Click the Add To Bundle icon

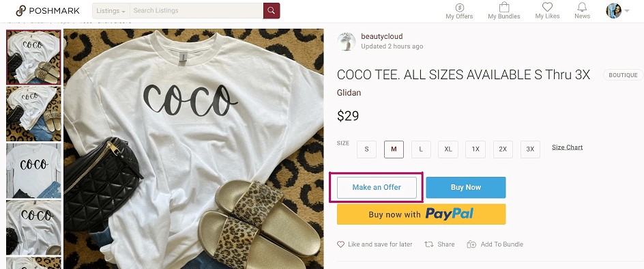(x=471, y=244)
